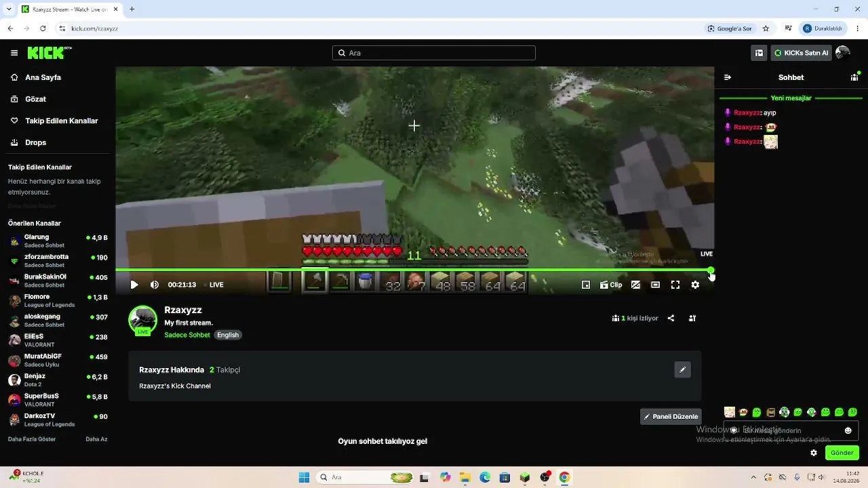Share the Rzaxyzz stream
Viewport: 868px width, 488px height.
[x=671, y=318]
